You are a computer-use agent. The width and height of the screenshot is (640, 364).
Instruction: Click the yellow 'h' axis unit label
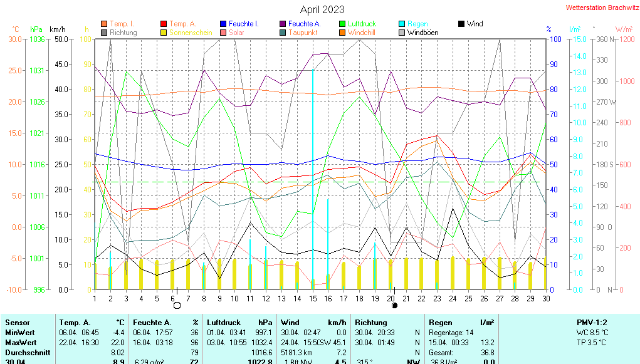point(87,29)
